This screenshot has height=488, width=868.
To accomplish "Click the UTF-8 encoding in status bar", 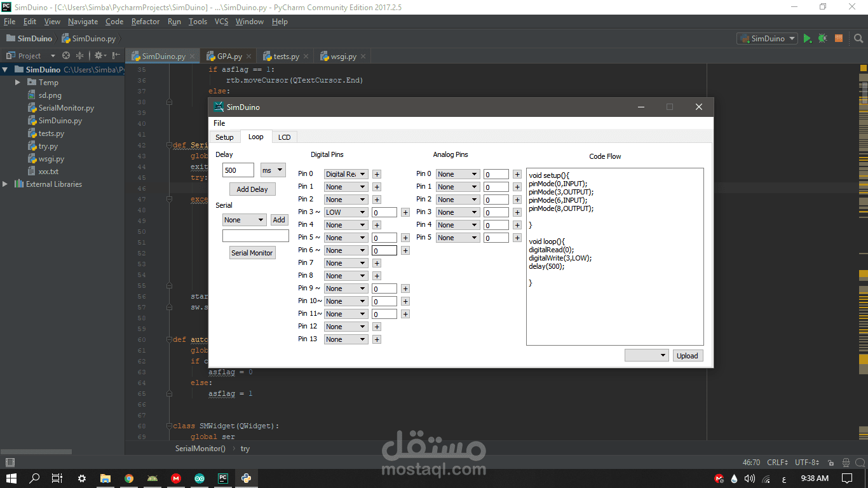I will pos(807,463).
